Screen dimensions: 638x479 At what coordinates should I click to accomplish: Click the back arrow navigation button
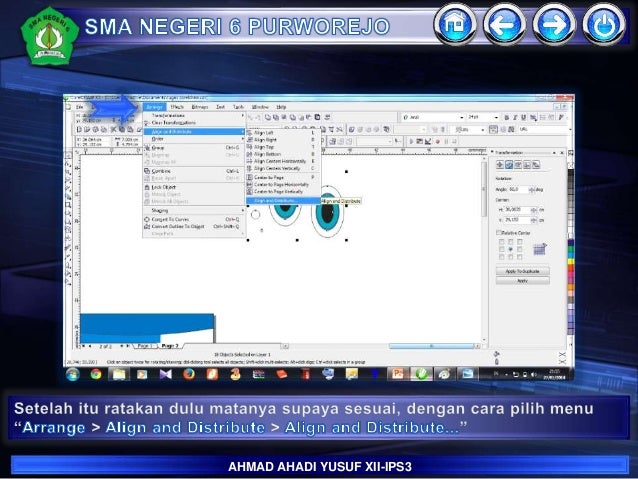point(505,24)
